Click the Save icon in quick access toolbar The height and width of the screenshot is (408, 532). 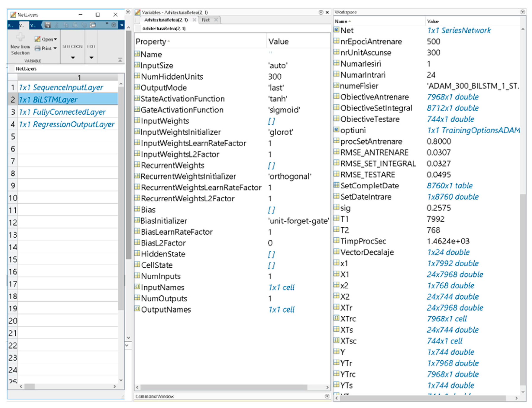click(x=48, y=25)
